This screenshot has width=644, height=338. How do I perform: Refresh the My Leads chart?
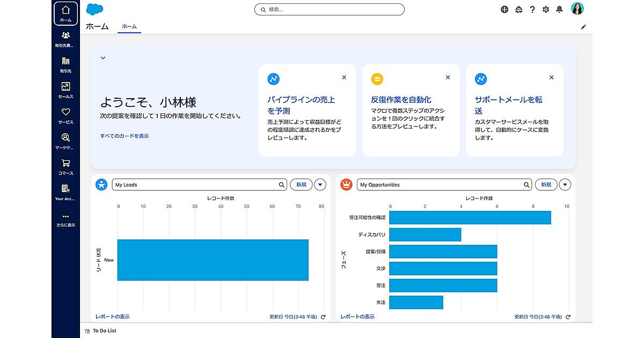[x=323, y=317]
